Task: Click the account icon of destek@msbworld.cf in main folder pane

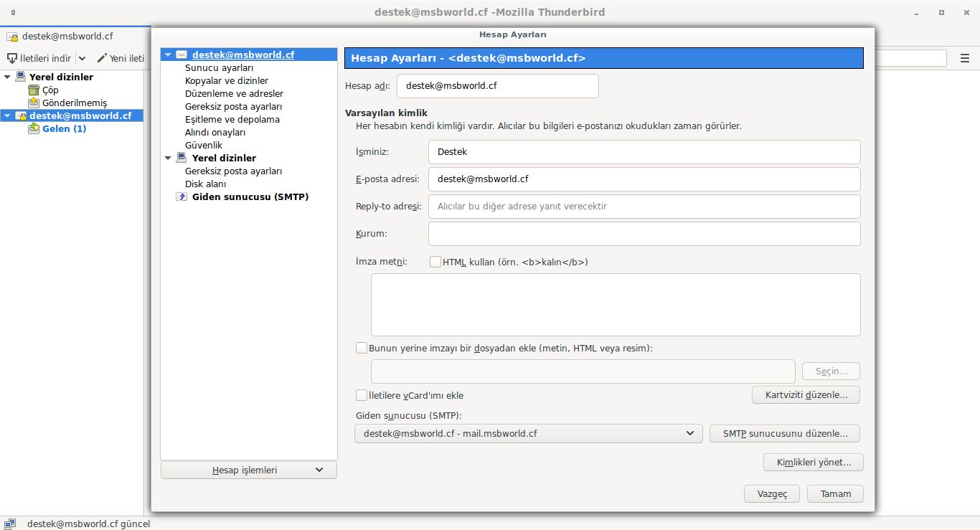Action: coord(21,115)
